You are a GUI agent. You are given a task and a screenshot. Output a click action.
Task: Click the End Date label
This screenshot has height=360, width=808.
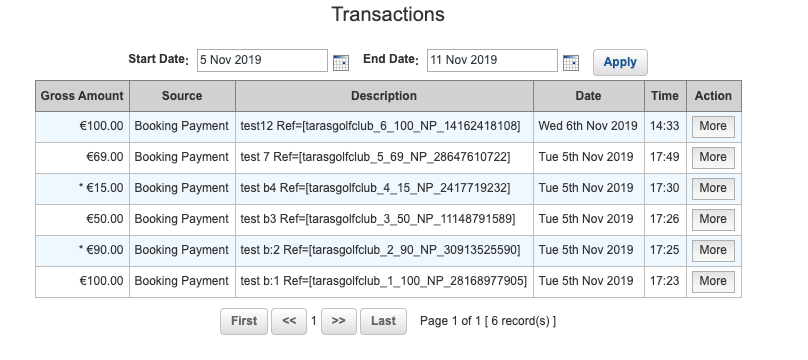392,60
